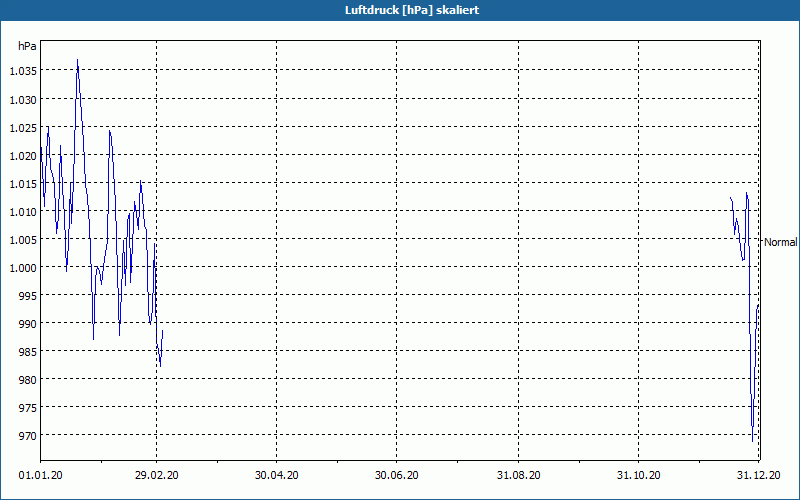The height and width of the screenshot is (500, 800).
Task: Select the 995 y-axis label
Action: pyautogui.click(x=28, y=295)
